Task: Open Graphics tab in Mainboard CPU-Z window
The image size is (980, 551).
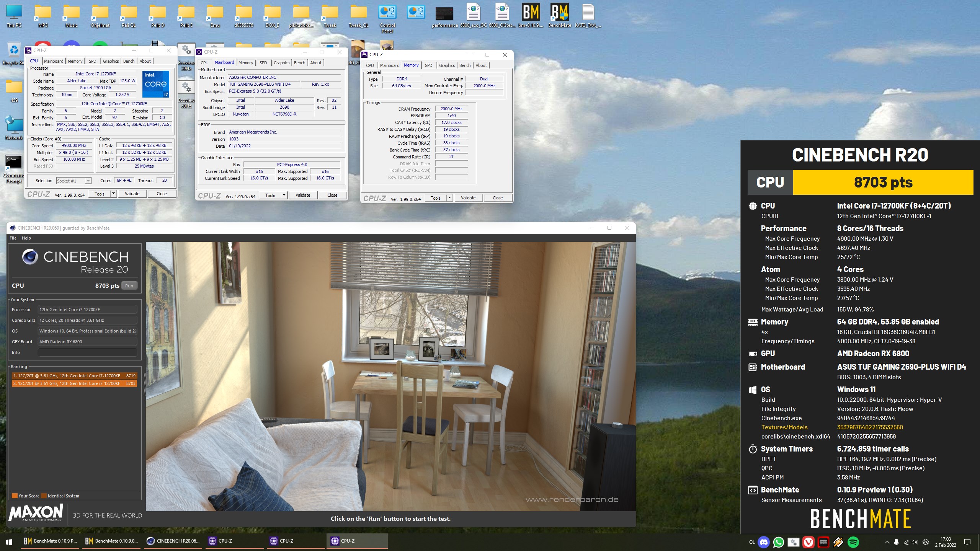Action: pyautogui.click(x=281, y=63)
